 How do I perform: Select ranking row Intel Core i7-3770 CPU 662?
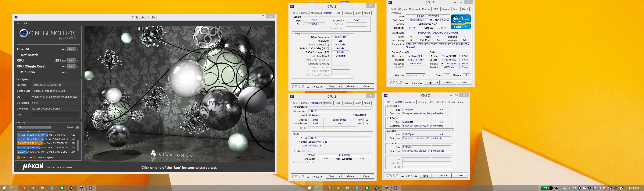coord(47,135)
